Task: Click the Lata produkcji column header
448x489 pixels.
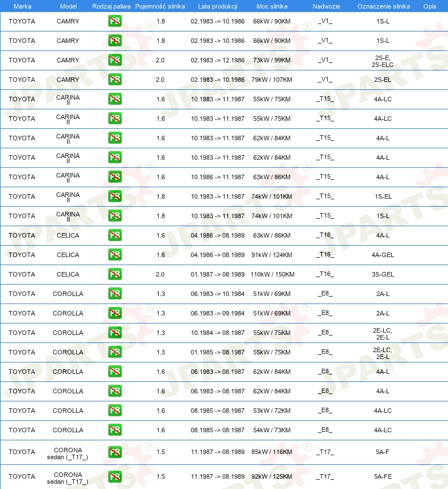Action: point(218,6)
